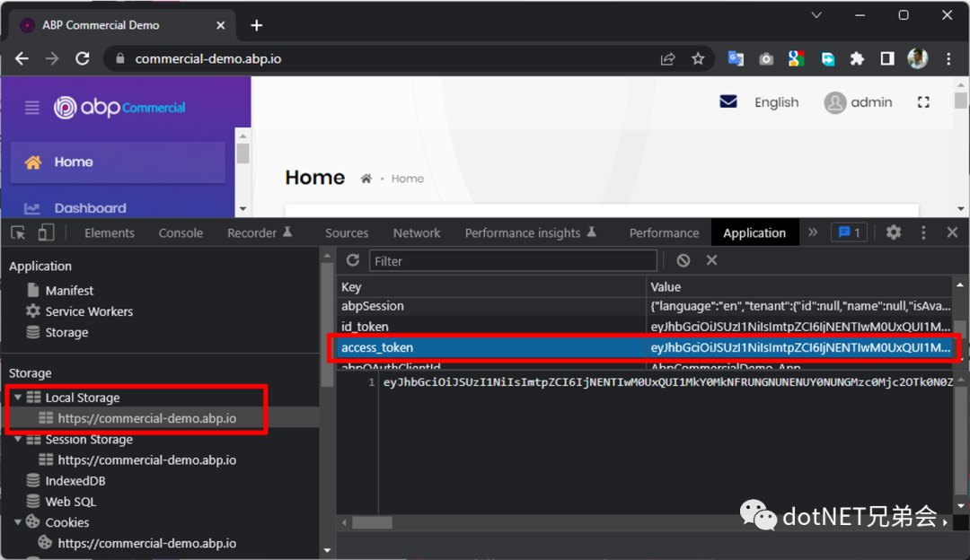Reload the page using the refresh icon
Viewport: 970px width, 560px height.
click(x=83, y=58)
